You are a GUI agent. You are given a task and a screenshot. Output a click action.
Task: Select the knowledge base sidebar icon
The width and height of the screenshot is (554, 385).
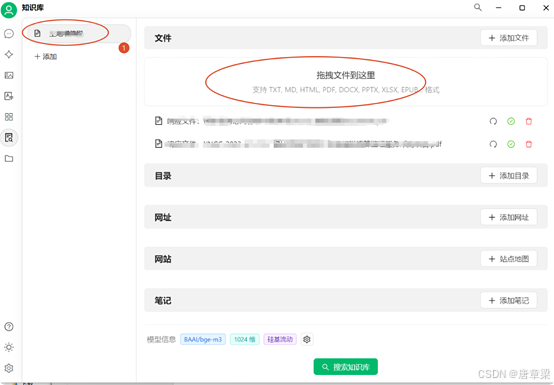[9, 137]
